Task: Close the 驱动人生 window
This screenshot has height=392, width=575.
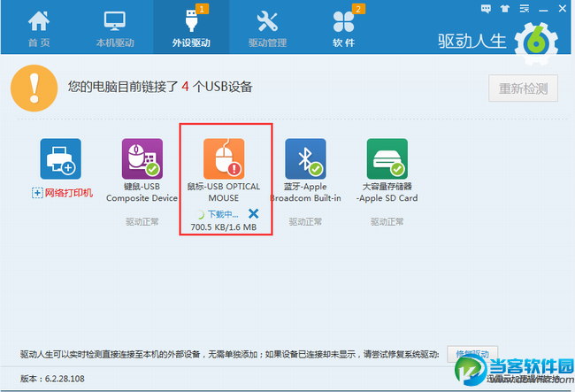Action: click(563, 9)
